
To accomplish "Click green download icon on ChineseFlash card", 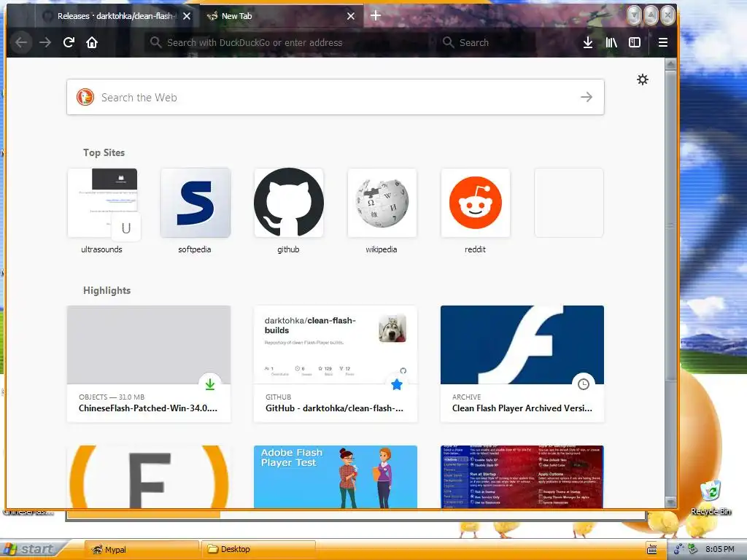I will (210, 384).
